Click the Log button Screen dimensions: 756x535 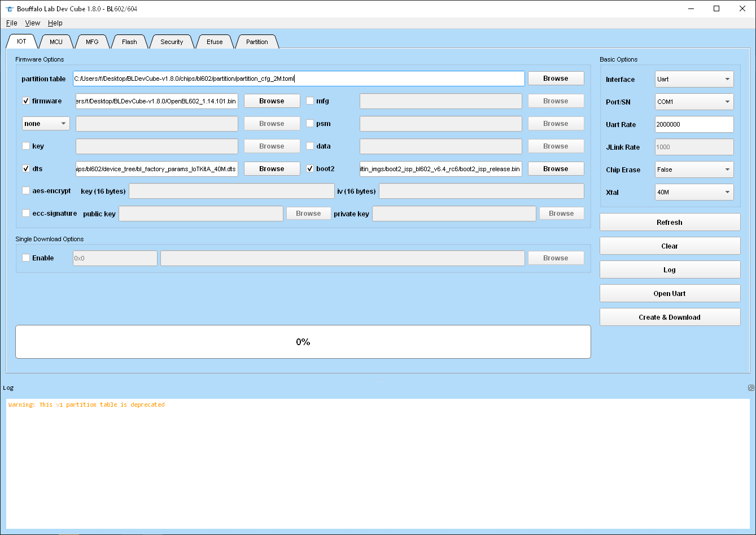coord(670,269)
